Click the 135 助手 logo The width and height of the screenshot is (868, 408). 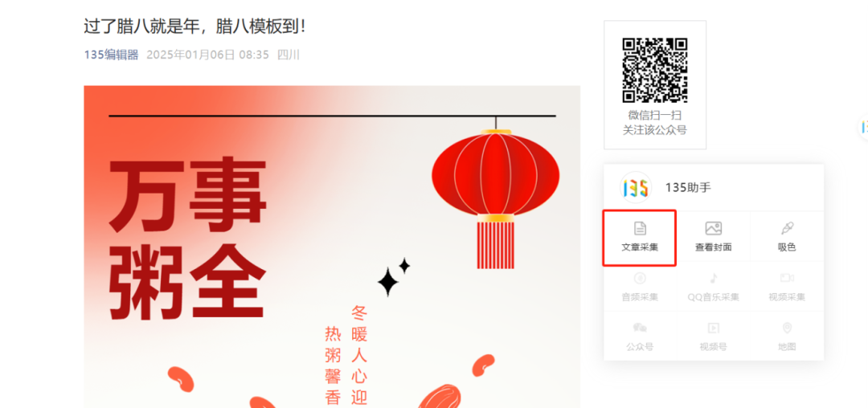pos(636,188)
